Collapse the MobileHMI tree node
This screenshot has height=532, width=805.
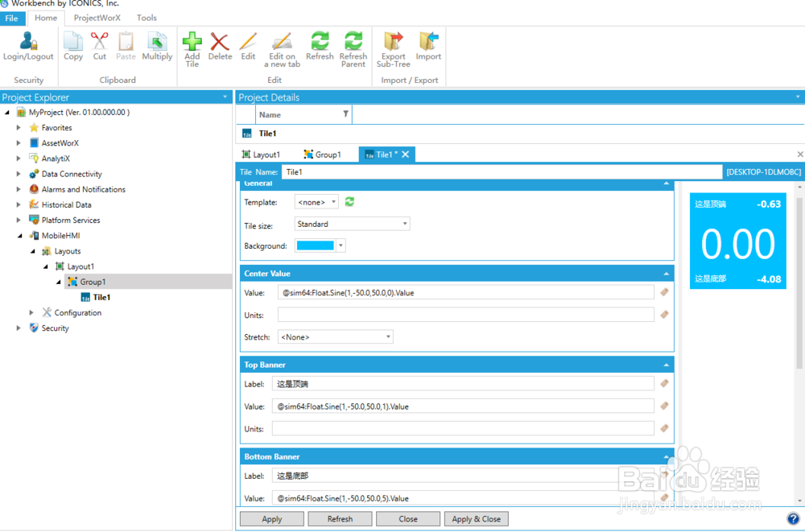coord(19,236)
